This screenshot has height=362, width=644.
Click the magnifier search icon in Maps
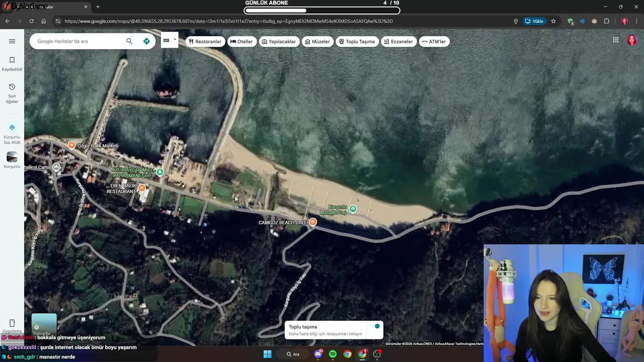pyautogui.click(x=129, y=41)
